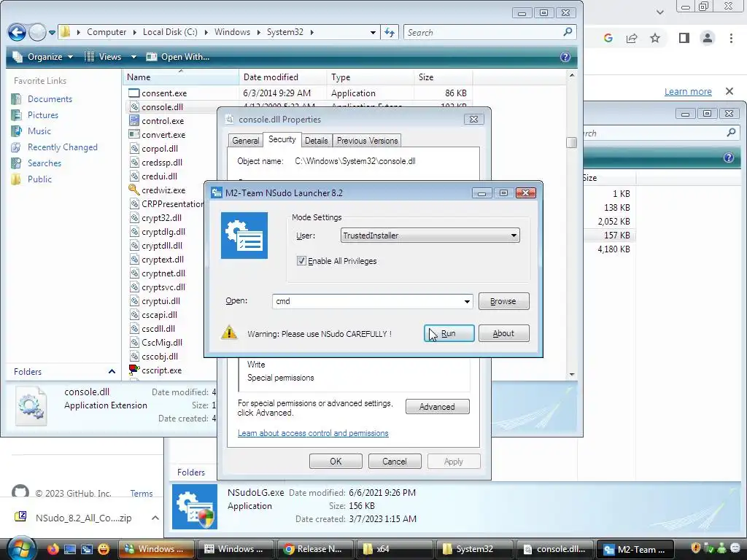Open recent pages dropdown beside Forward button
The width and height of the screenshot is (747, 560).
[x=52, y=33]
